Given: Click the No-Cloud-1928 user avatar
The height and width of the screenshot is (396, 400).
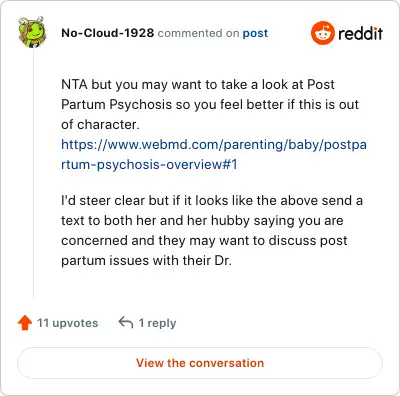Looking at the screenshot, I should (x=32, y=32).
